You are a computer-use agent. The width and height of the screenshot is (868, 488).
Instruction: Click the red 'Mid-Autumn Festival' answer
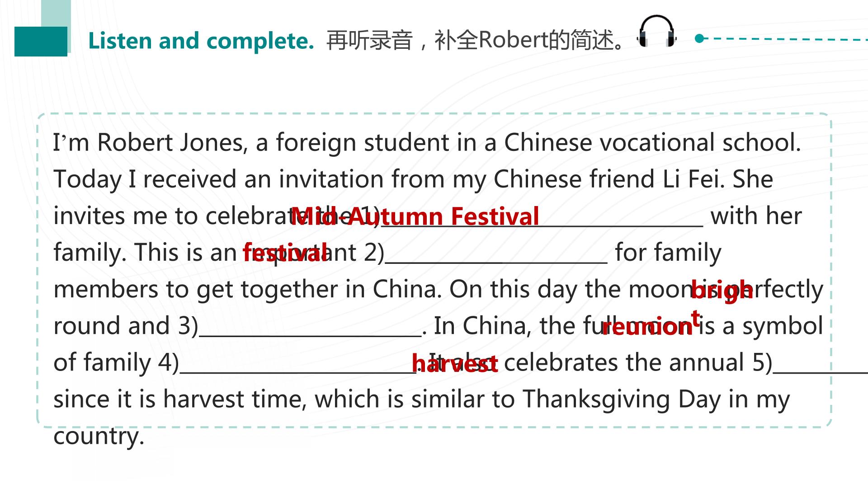(x=415, y=216)
